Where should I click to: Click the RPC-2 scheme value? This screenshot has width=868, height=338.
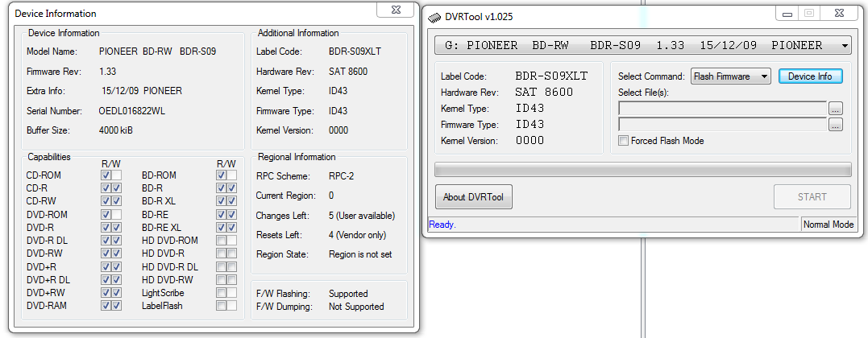[341, 176]
